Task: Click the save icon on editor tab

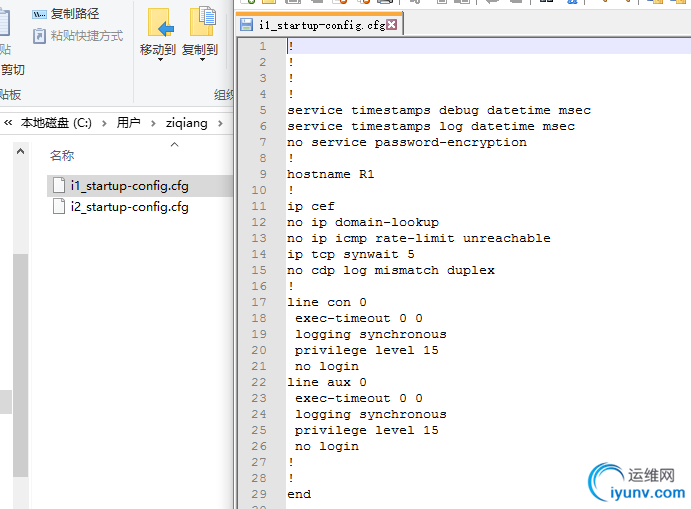Action: coord(246,25)
